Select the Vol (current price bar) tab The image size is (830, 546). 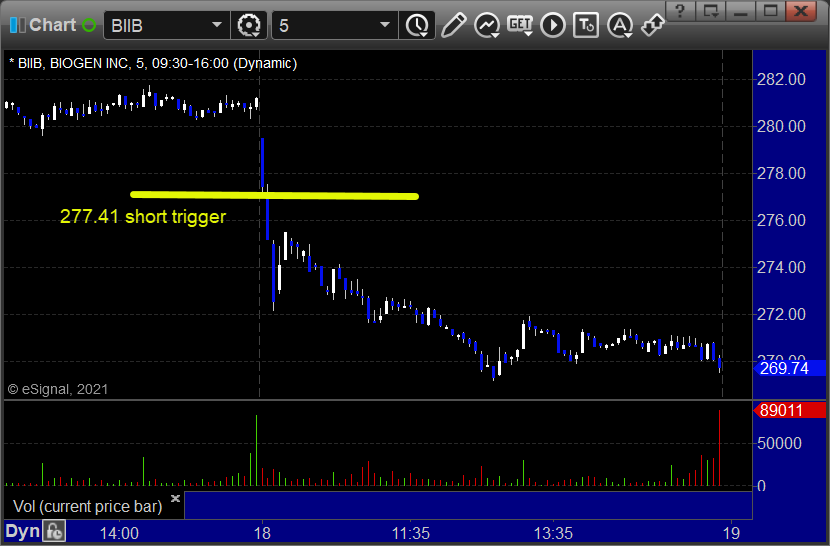(x=87, y=506)
